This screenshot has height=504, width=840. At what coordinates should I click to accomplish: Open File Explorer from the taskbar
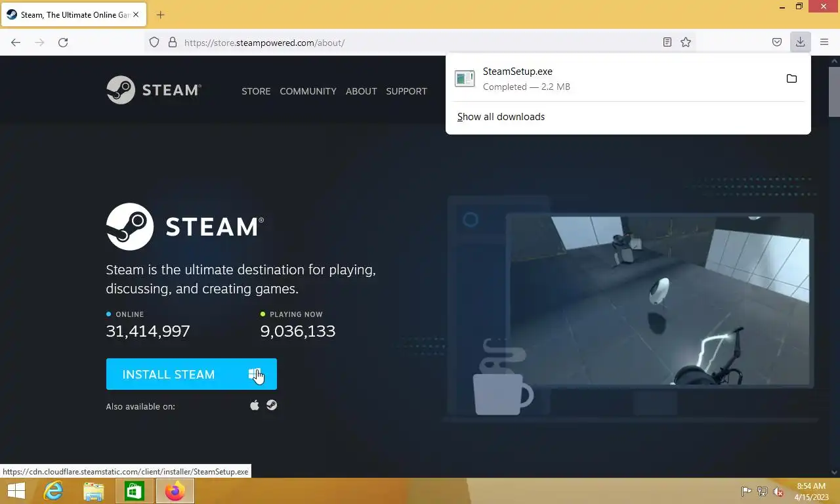(94, 491)
